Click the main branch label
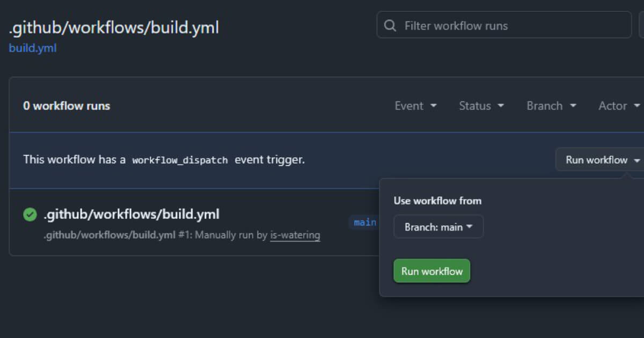The width and height of the screenshot is (644, 338). pos(365,222)
